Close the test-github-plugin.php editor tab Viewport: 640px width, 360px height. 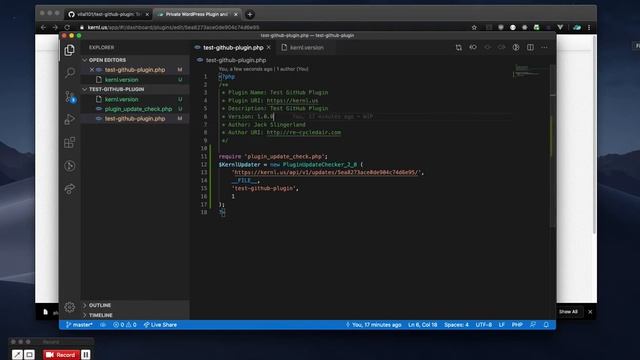coord(269,48)
